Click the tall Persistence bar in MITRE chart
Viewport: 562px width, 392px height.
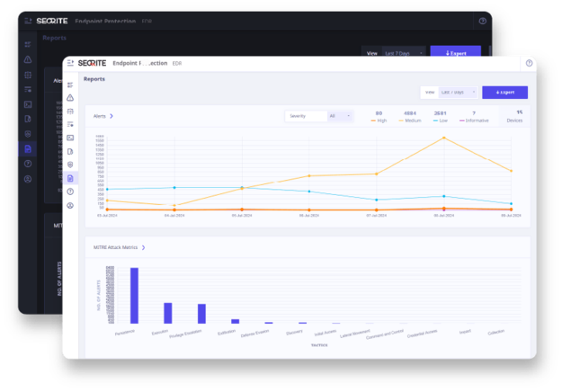tap(134, 295)
